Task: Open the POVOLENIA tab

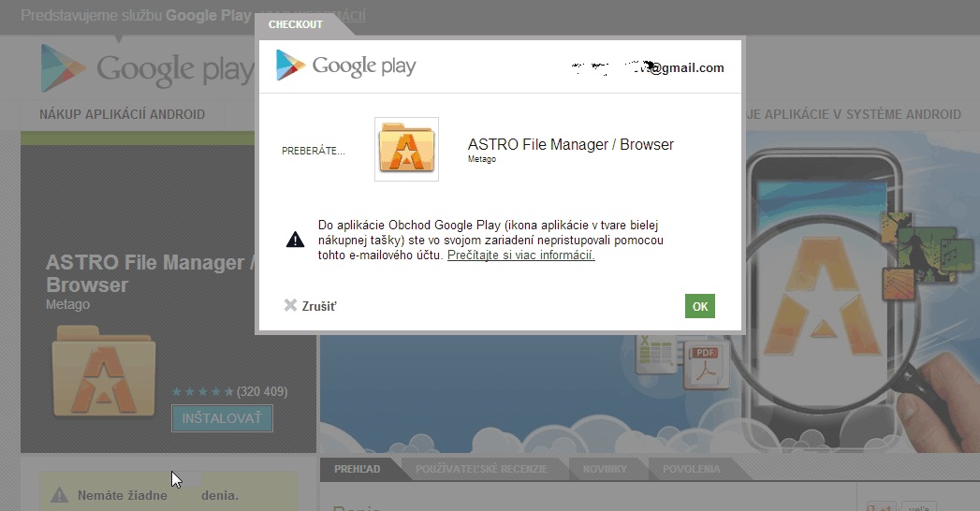Action: pos(692,469)
